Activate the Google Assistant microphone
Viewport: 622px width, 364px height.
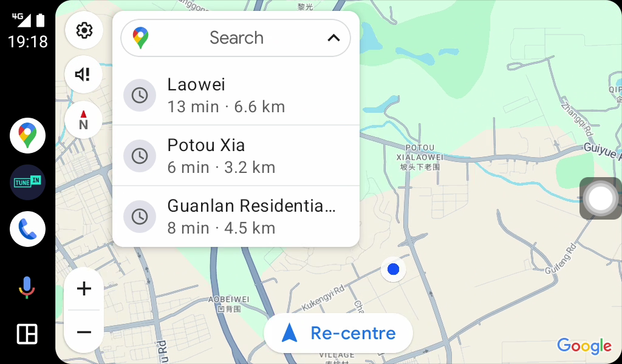click(27, 288)
